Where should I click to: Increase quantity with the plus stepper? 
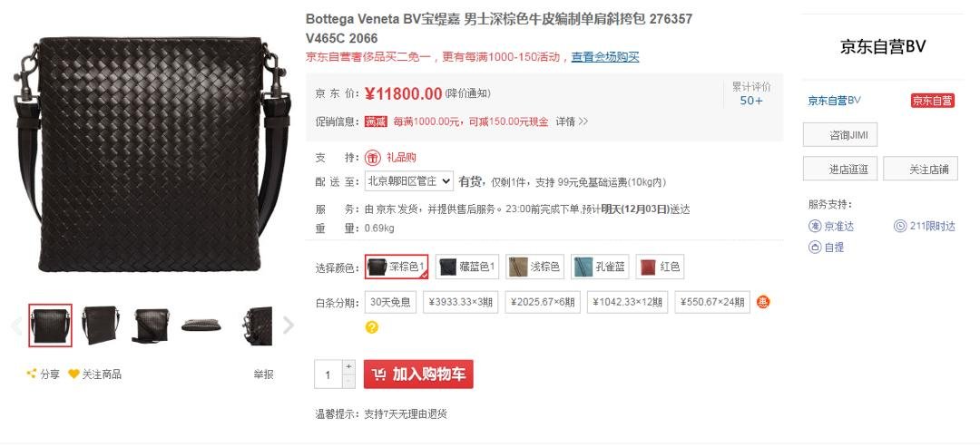348,367
